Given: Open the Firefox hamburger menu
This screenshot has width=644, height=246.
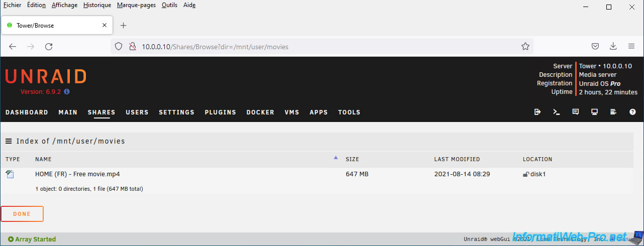Looking at the screenshot, I should [631, 46].
